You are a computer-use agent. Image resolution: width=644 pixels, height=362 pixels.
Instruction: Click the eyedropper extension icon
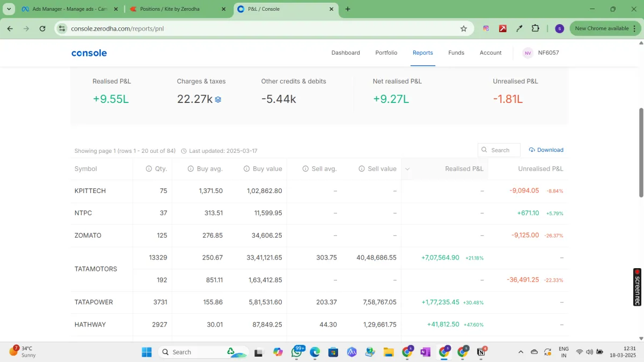[519, 28]
